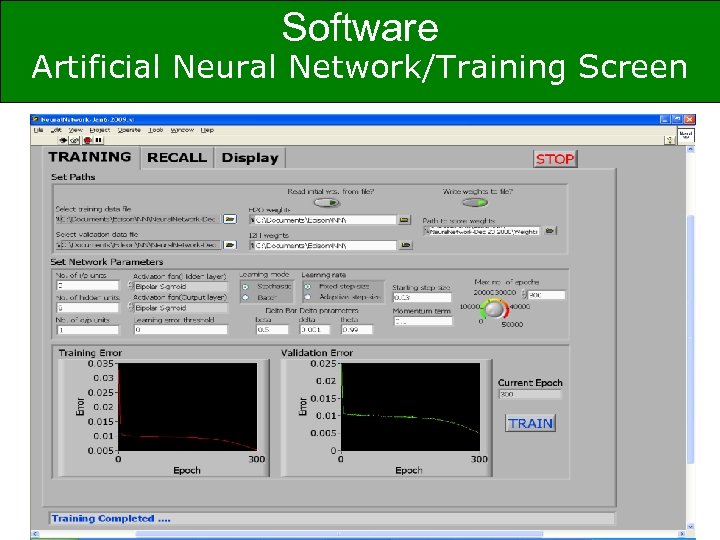This screenshot has width=720, height=540.
Task: Click the delta parameter field
Action: pyautogui.click(x=315, y=329)
